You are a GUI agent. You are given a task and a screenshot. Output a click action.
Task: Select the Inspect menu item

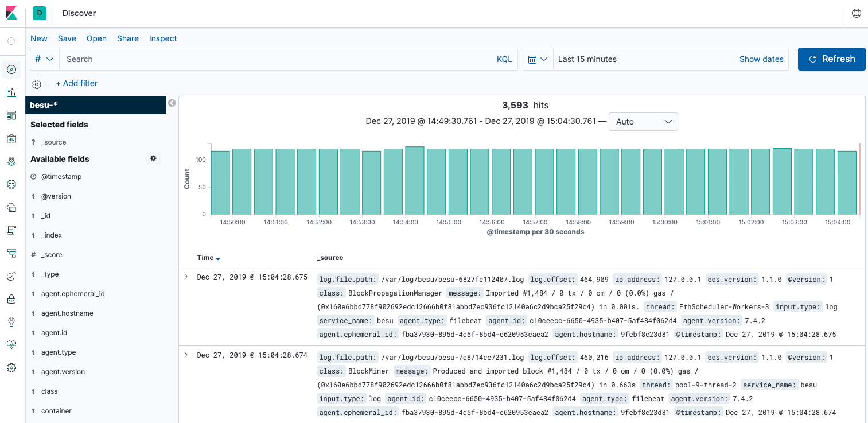tap(163, 38)
